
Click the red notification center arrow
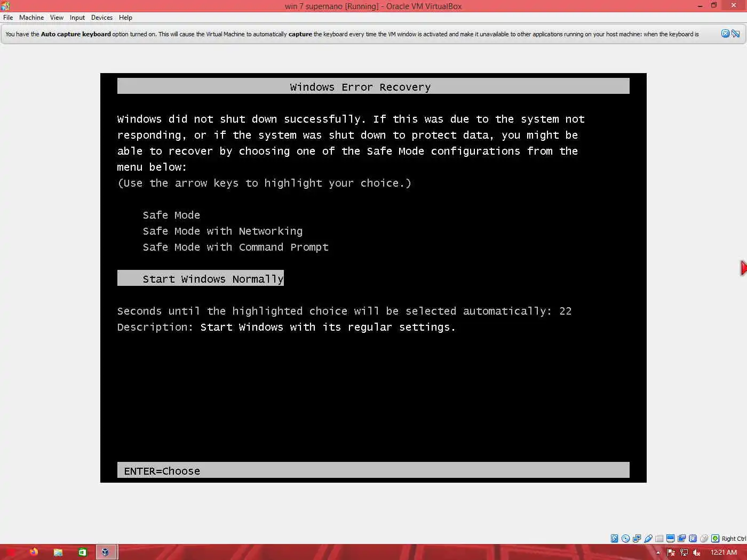click(x=744, y=268)
